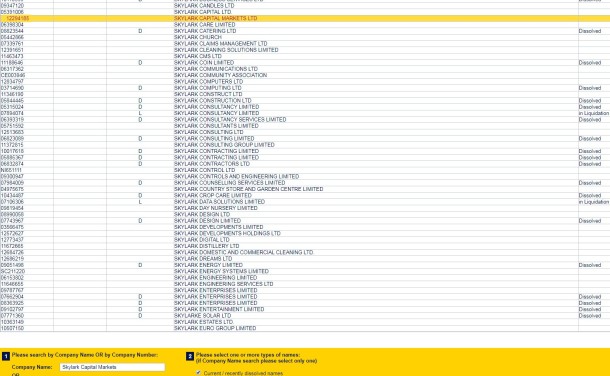Select SKYLARK DOMESTIC AND COMMERCIAL CLEANING LTD
The image size is (610, 376).
(x=243, y=252)
